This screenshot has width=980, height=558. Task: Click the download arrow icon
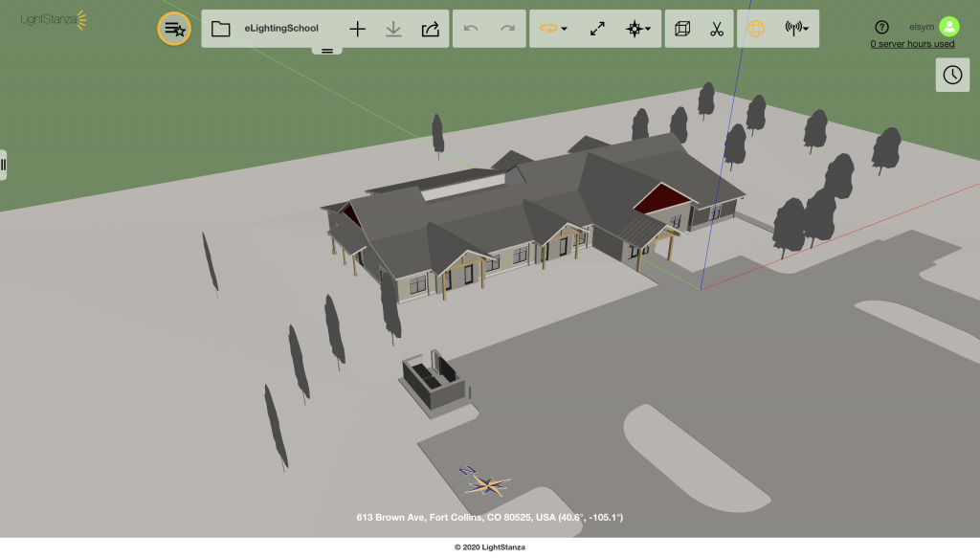(x=393, y=29)
